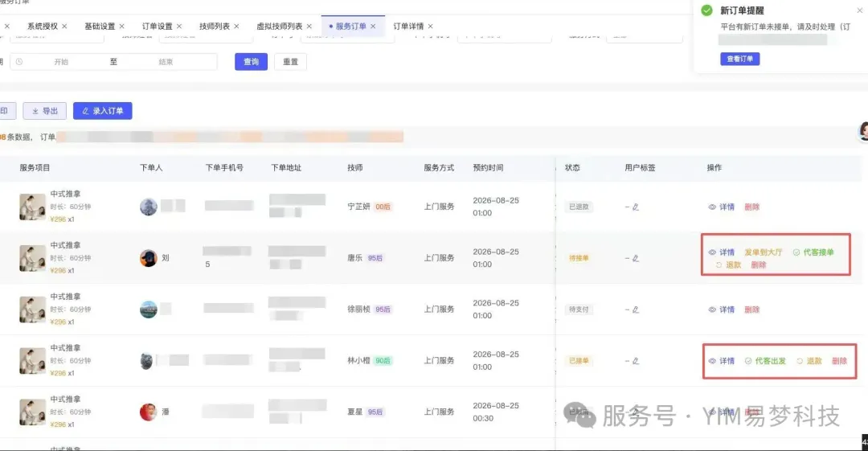The height and width of the screenshot is (451, 868).
Task: Delete the 唐乐 order
Action: 759,264
